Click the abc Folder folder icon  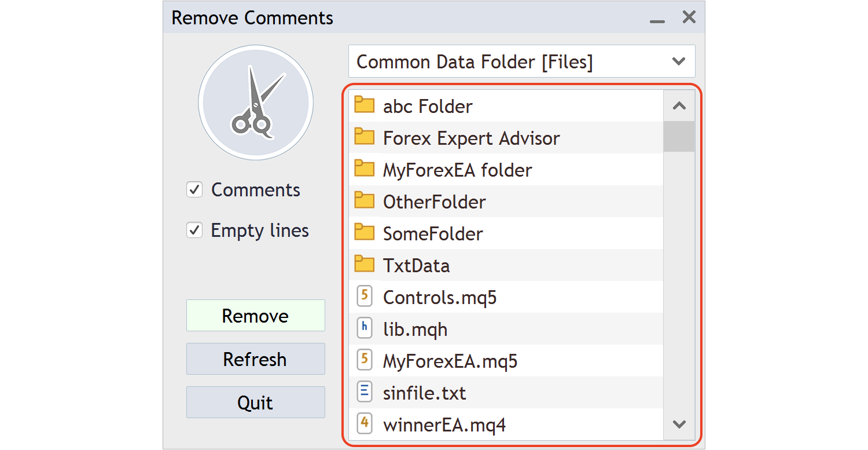coord(364,105)
